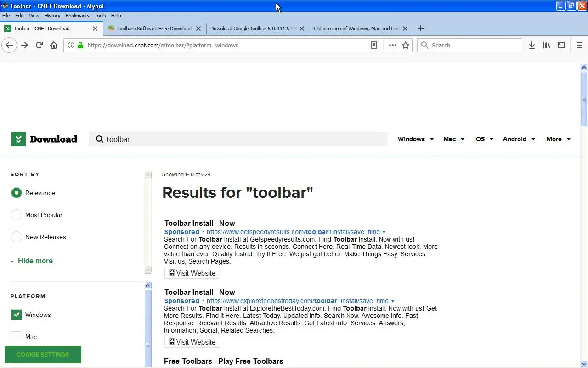Check the Mac platform checkbox
This screenshot has width=588, height=368.
(17, 337)
